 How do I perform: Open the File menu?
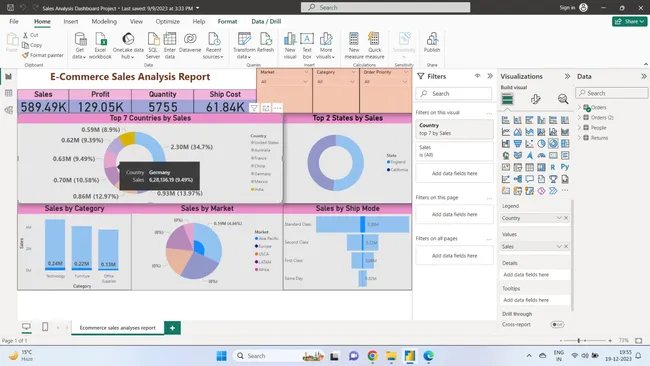(x=14, y=22)
